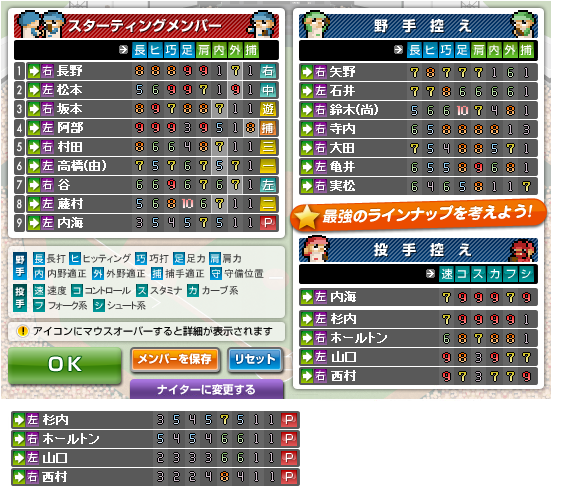Switch to night game via ナイターに変更する
This screenshot has height=497, width=561.
207,389
